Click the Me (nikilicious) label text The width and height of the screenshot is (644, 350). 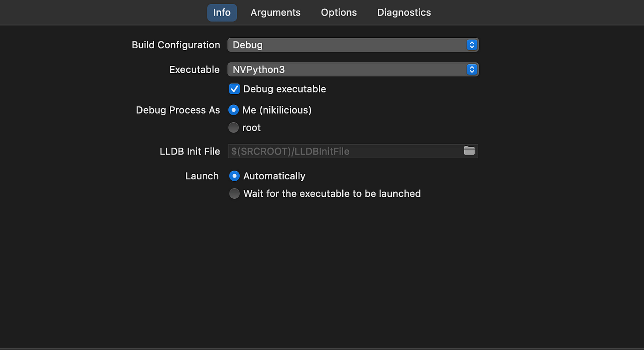point(277,110)
